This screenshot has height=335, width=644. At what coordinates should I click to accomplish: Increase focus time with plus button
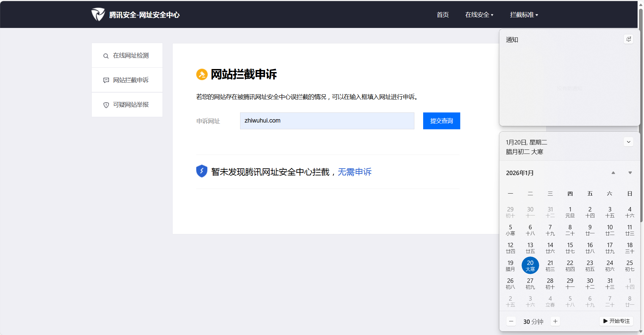click(x=555, y=321)
